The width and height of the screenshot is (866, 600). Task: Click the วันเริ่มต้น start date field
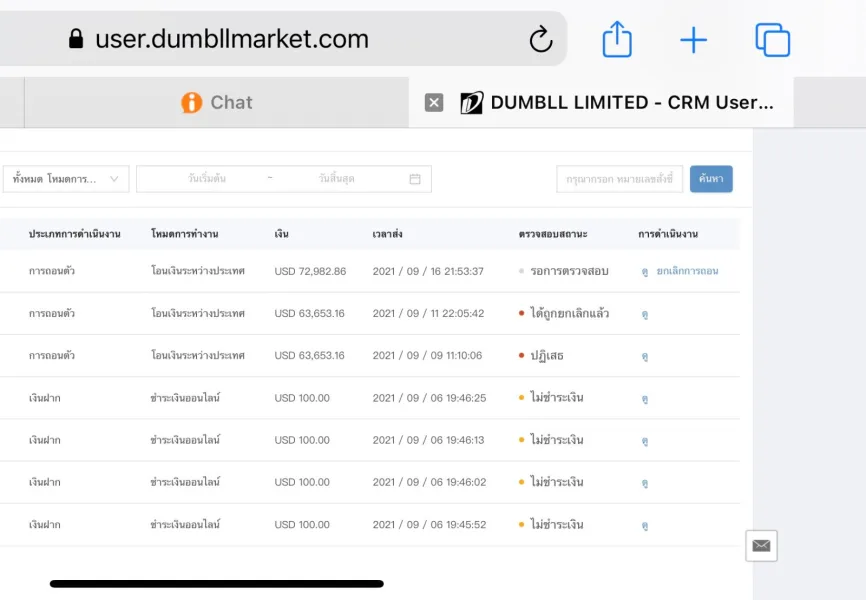tap(207, 179)
